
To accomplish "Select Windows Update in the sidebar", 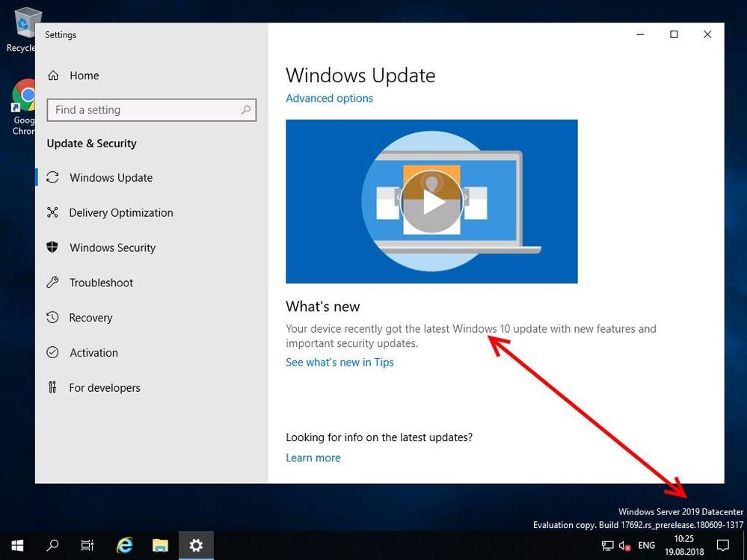I will point(152,178).
